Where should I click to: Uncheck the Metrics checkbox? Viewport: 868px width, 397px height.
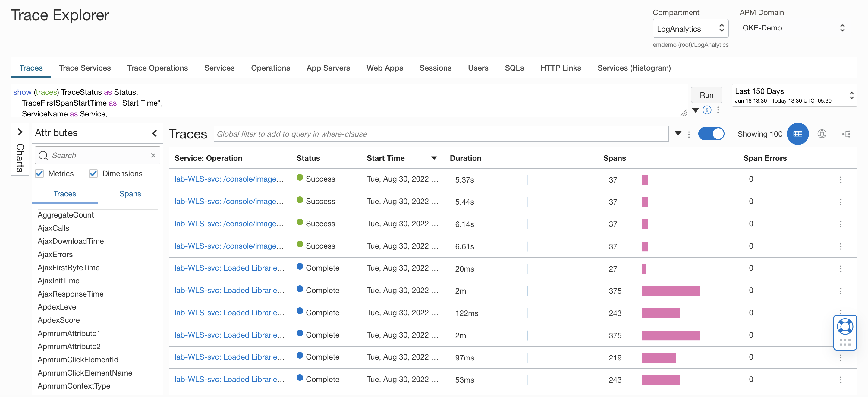[40, 173]
